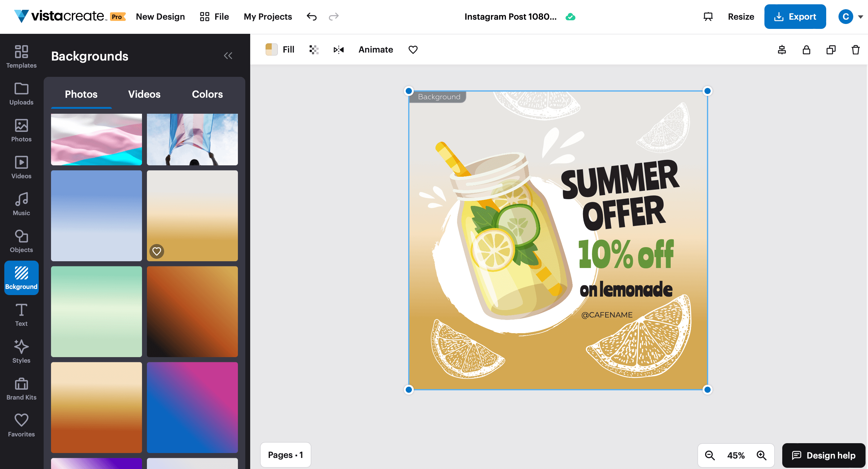The height and width of the screenshot is (469, 868).
Task: Duplicate the selected background
Action: pyautogui.click(x=831, y=49)
